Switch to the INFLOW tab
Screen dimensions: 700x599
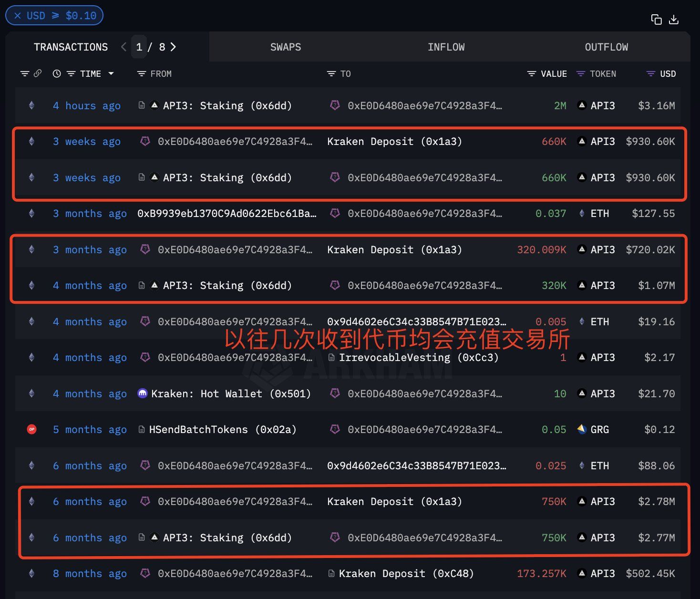point(446,47)
